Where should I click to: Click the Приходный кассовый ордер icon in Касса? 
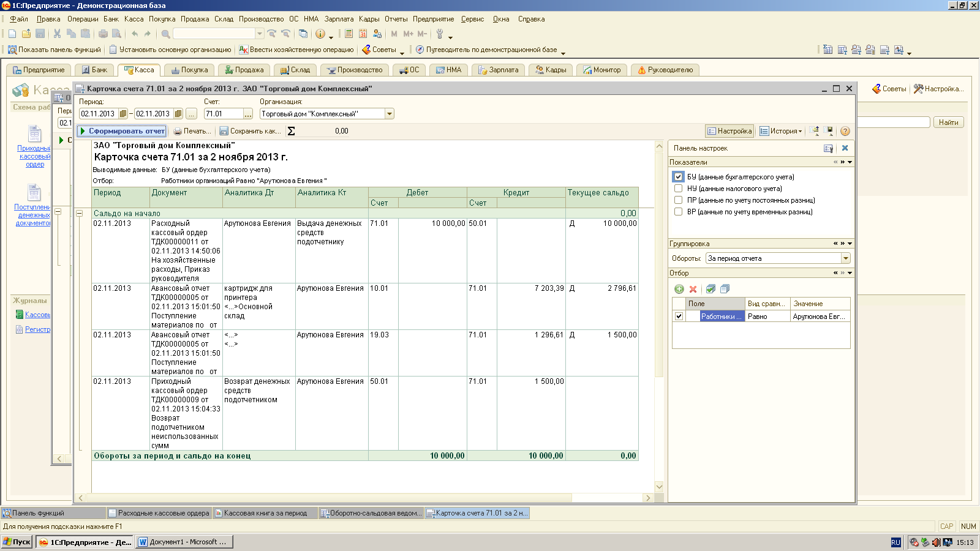[34, 133]
